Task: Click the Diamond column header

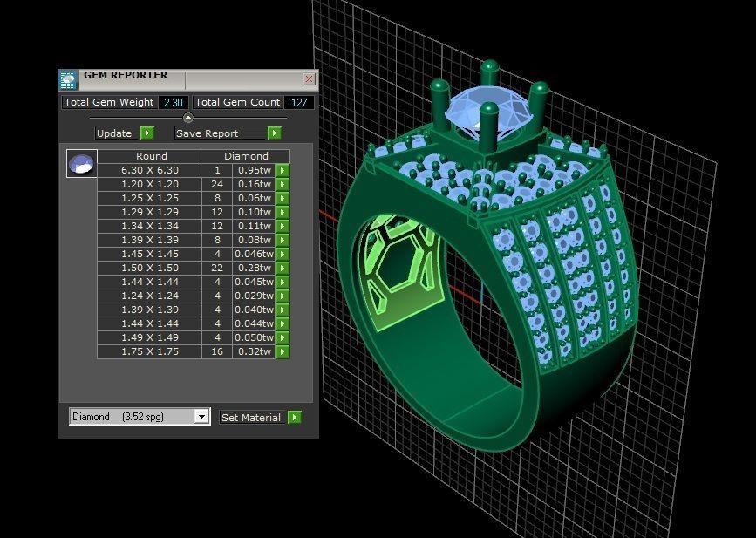Action: [246, 156]
